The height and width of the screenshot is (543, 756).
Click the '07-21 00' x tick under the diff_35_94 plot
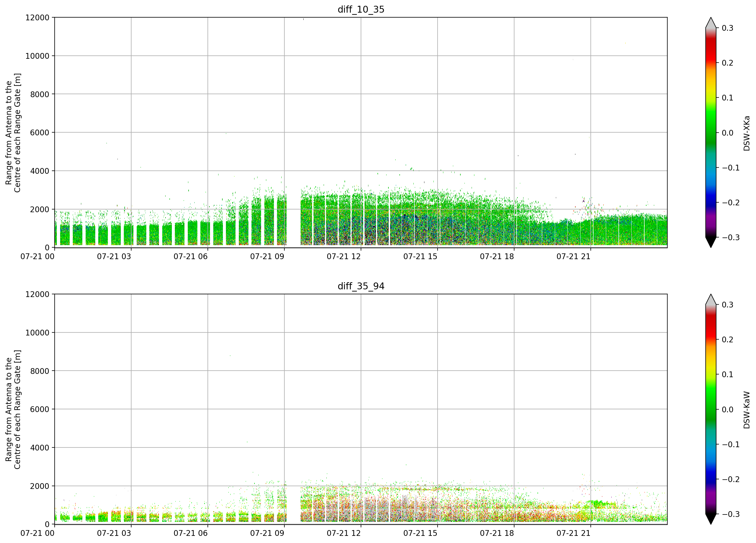pos(37,533)
